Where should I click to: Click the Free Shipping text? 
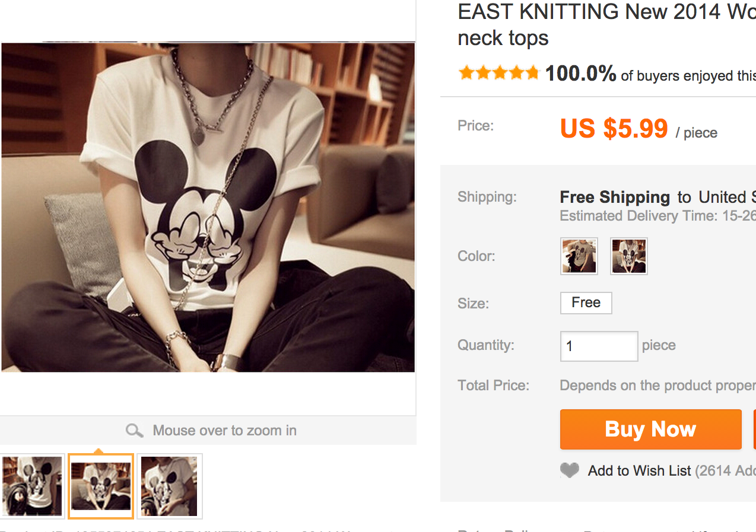pos(615,197)
